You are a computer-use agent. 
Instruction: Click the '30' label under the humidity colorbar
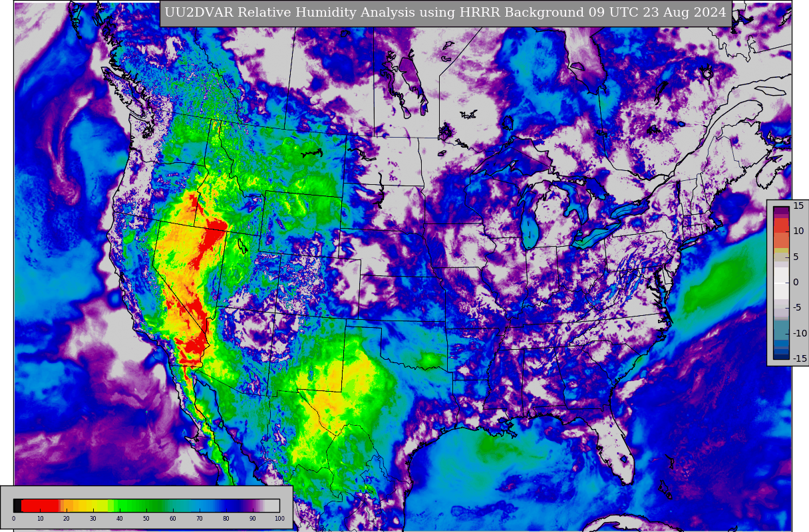[x=93, y=518]
